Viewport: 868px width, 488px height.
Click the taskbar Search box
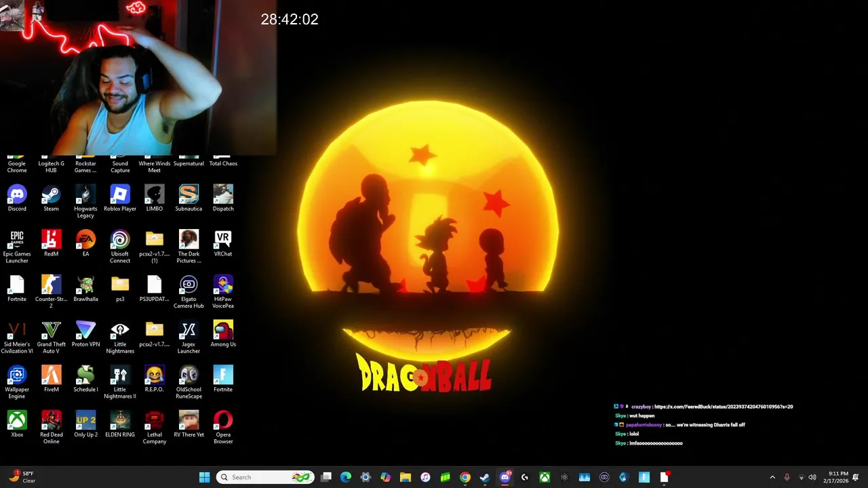tap(265, 477)
